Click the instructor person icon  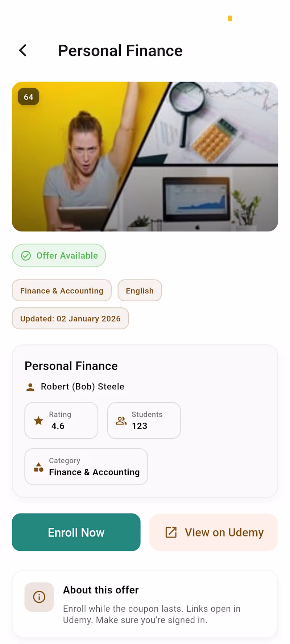[30, 387]
